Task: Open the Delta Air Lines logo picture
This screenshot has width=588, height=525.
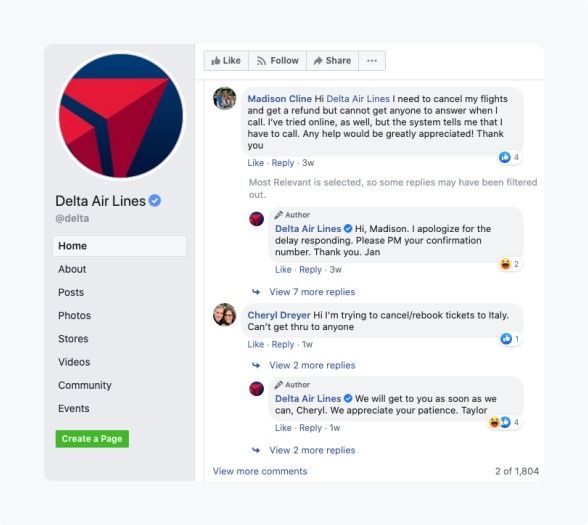Action: 121,116
